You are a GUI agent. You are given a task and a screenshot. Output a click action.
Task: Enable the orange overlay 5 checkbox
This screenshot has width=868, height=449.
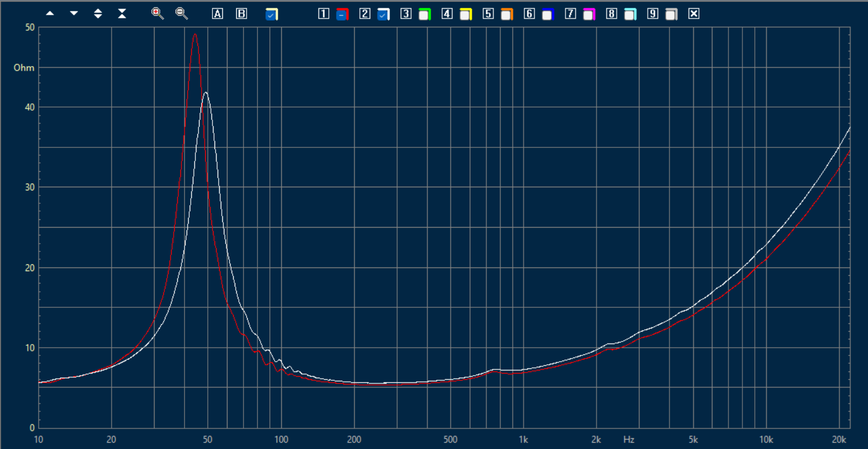tap(507, 14)
